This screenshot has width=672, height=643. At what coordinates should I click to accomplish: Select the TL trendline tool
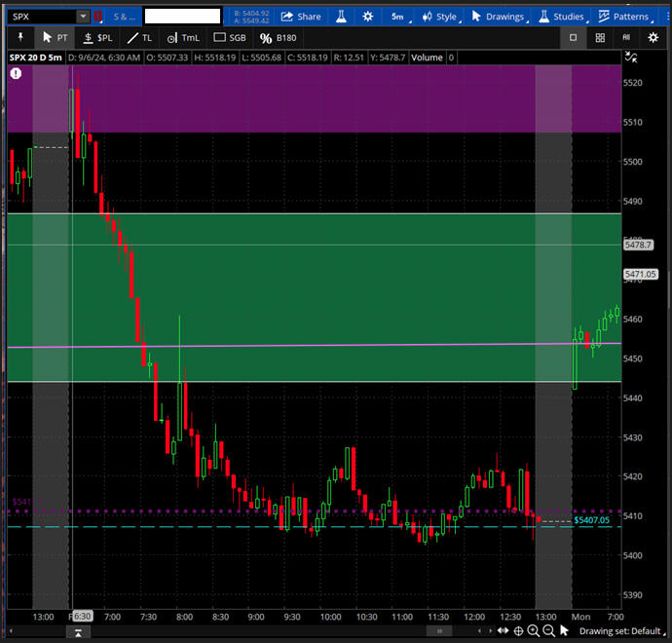(x=140, y=37)
